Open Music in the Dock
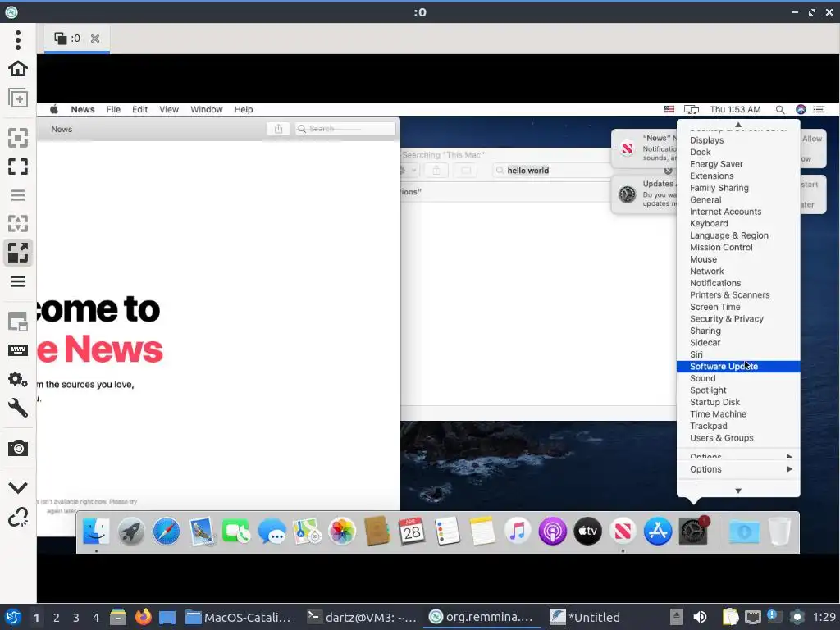The height and width of the screenshot is (630, 840). click(x=518, y=532)
